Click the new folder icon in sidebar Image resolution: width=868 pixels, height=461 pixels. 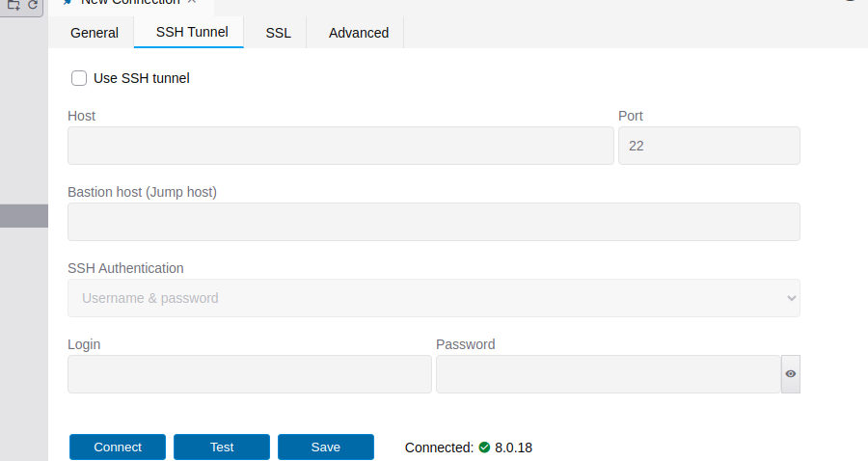pos(14,5)
